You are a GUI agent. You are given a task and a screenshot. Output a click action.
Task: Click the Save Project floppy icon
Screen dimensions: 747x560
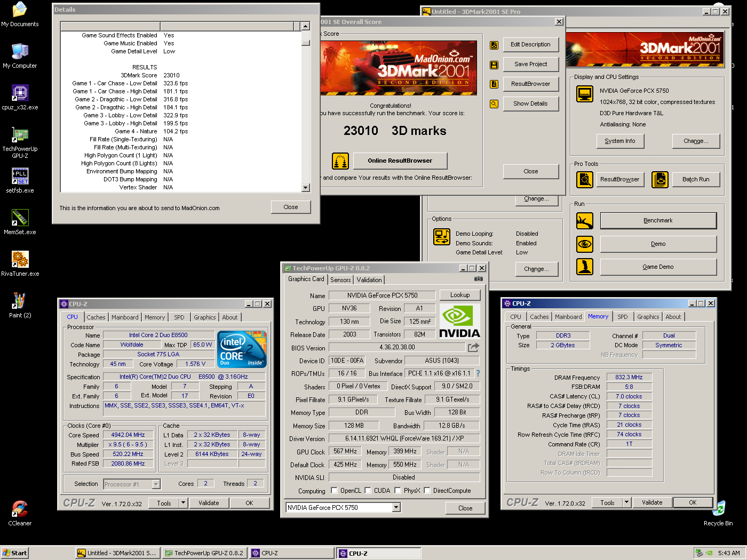coord(494,65)
